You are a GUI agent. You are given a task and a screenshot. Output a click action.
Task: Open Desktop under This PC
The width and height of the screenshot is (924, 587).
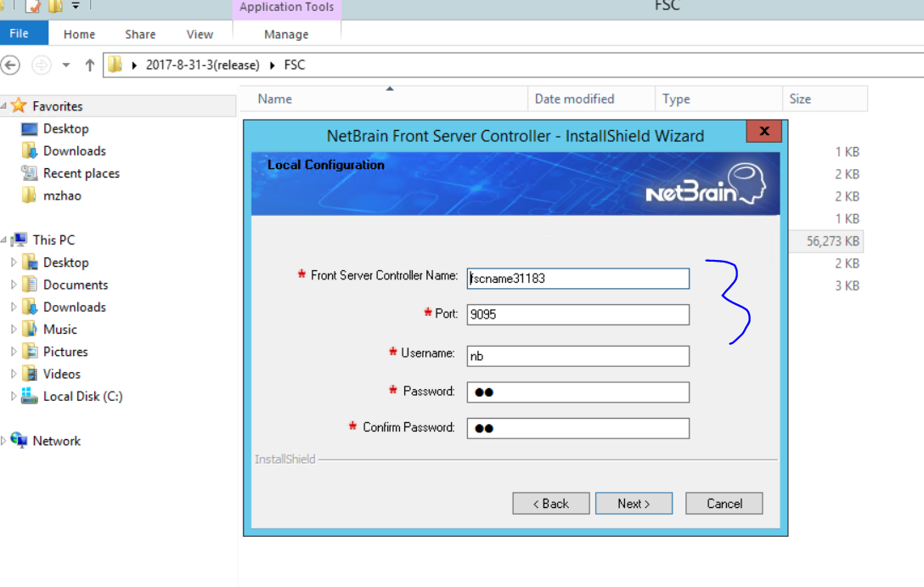pyautogui.click(x=66, y=262)
